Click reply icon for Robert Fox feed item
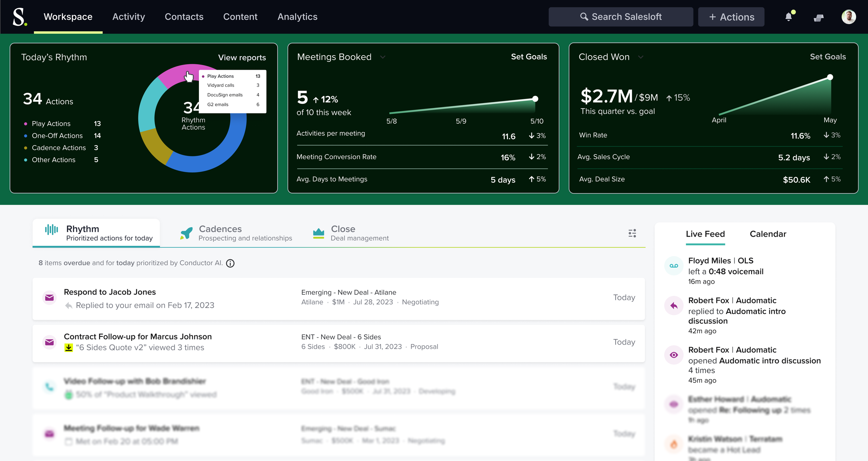 point(674,305)
